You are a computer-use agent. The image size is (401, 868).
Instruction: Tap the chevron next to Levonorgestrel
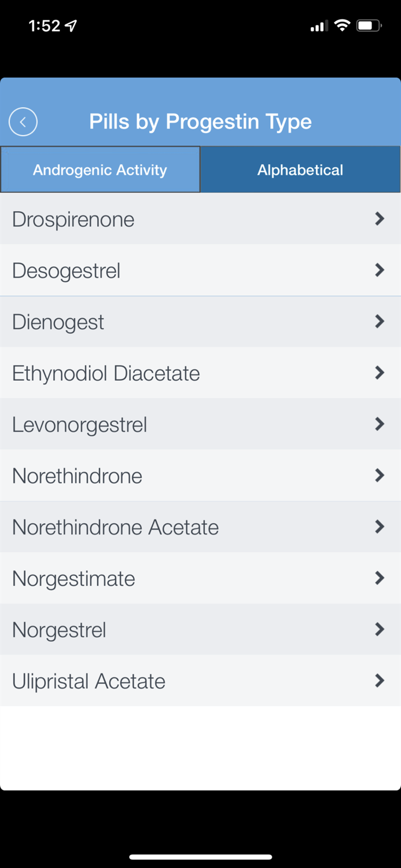pos(380,424)
